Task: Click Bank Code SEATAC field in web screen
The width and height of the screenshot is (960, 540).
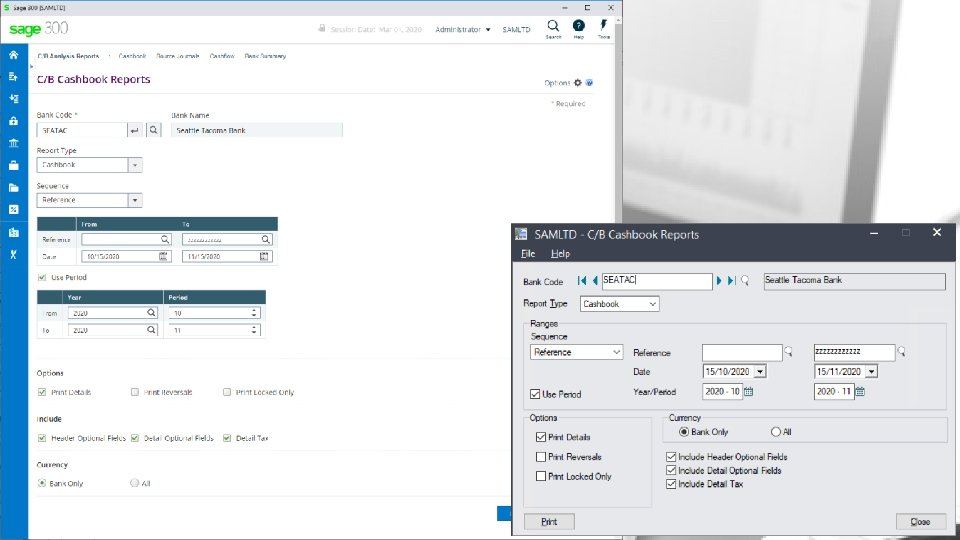Action: [x=82, y=130]
